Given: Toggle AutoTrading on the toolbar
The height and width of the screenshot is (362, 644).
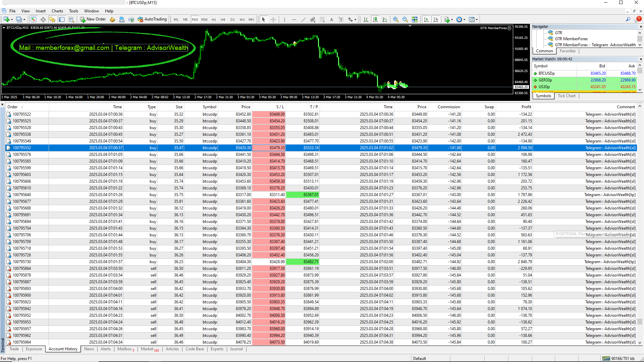Looking at the screenshot, I should 152,19.
